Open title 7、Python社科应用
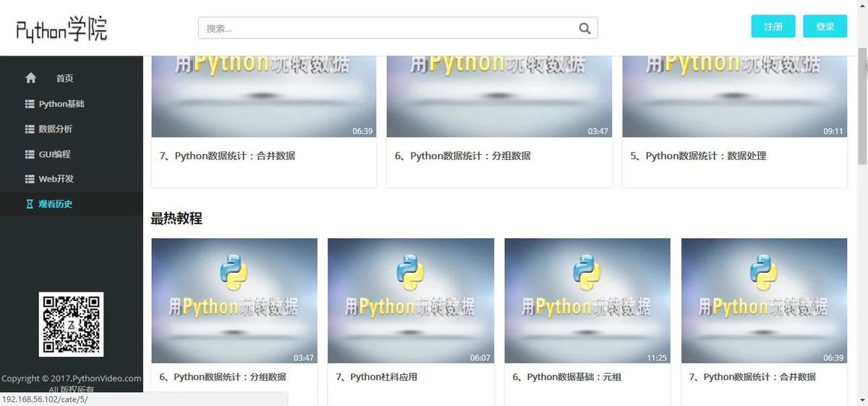This screenshot has width=868, height=406. coord(377,377)
